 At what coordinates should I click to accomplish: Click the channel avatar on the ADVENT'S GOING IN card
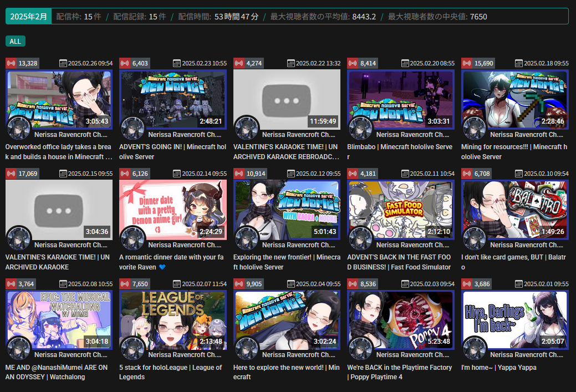tap(132, 128)
